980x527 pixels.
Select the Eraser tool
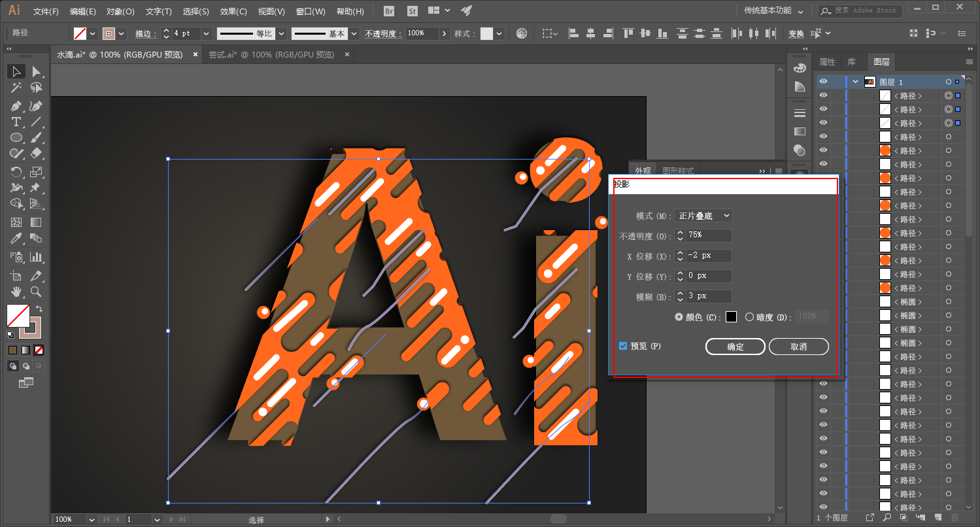(37, 154)
